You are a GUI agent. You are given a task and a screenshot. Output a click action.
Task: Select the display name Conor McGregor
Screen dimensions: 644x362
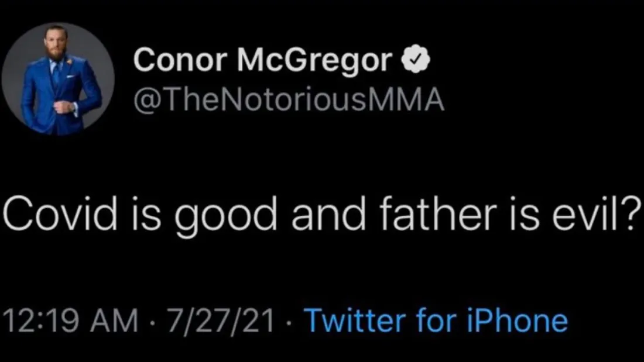(263, 58)
